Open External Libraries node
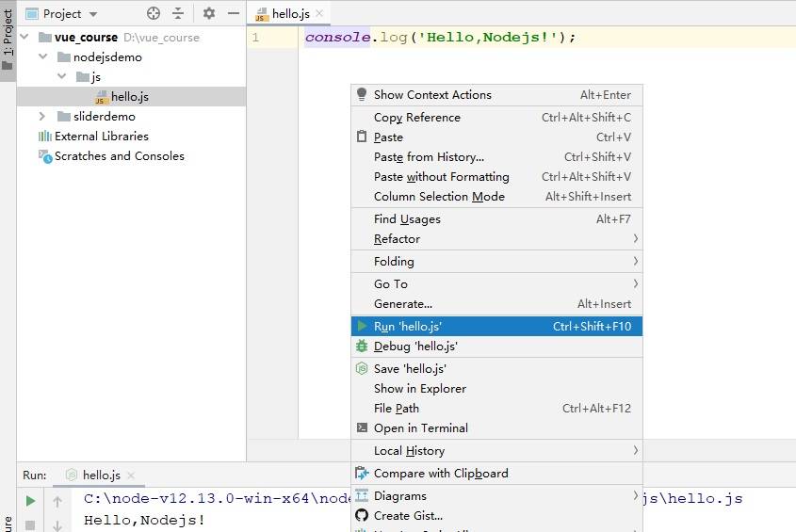796x532 pixels. pos(101,136)
